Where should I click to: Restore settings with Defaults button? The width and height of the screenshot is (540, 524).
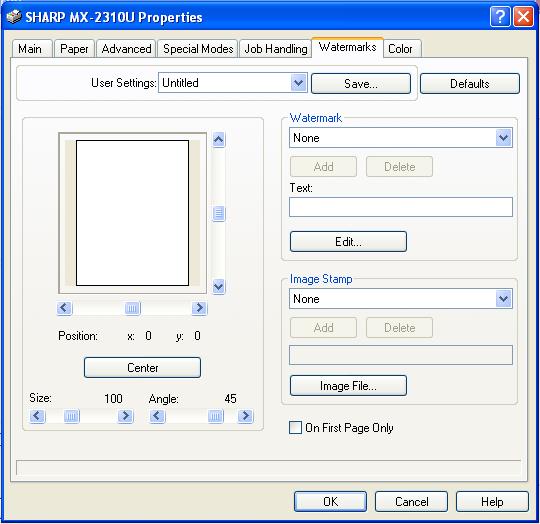(470, 84)
